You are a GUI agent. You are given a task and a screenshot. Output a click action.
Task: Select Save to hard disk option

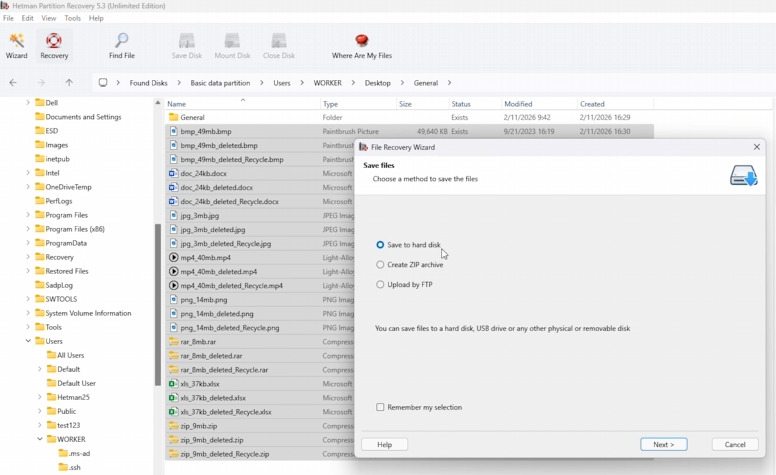click(x=380, y=244)
